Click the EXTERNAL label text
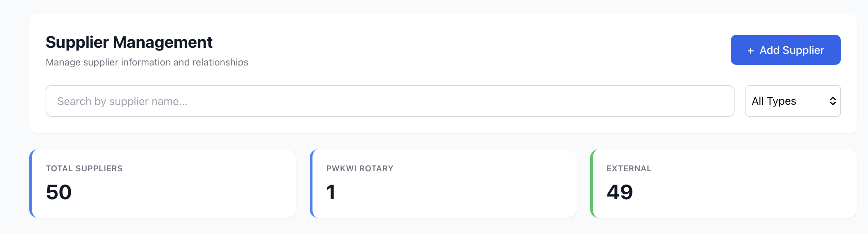 [629, 169]
